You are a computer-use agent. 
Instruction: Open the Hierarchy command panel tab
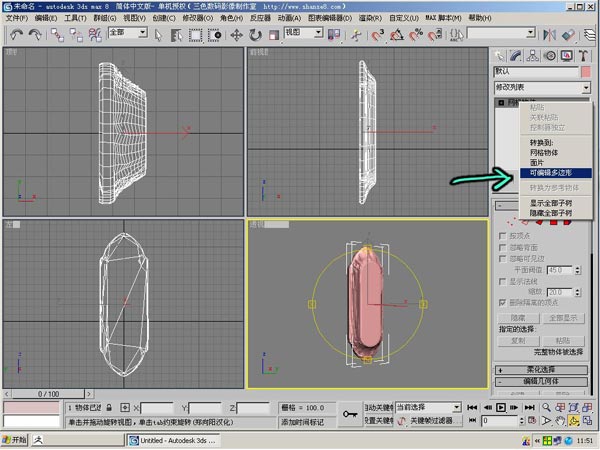(x=532, y=56)
